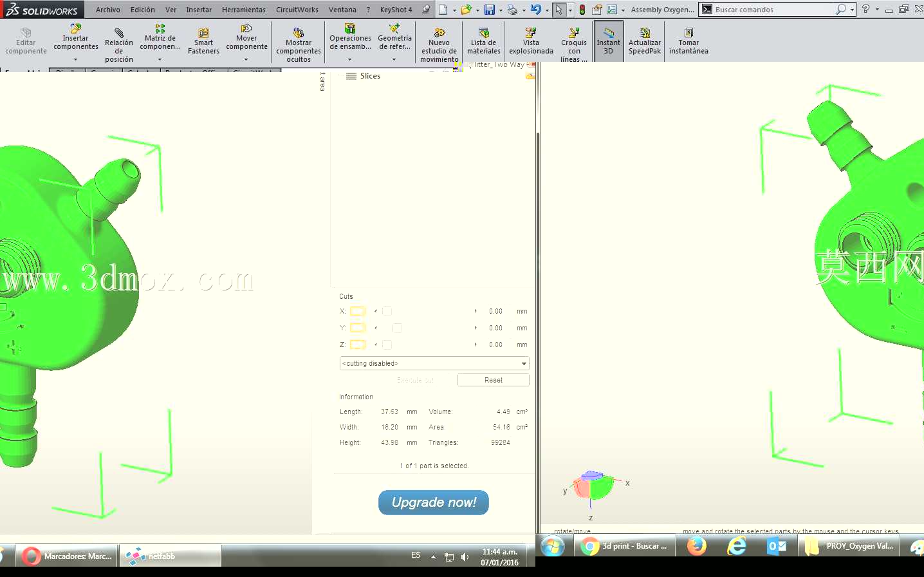Click the Print icon in the toolbar
The height and width of the screenshot is (577, 924).
tap(512, 10)
